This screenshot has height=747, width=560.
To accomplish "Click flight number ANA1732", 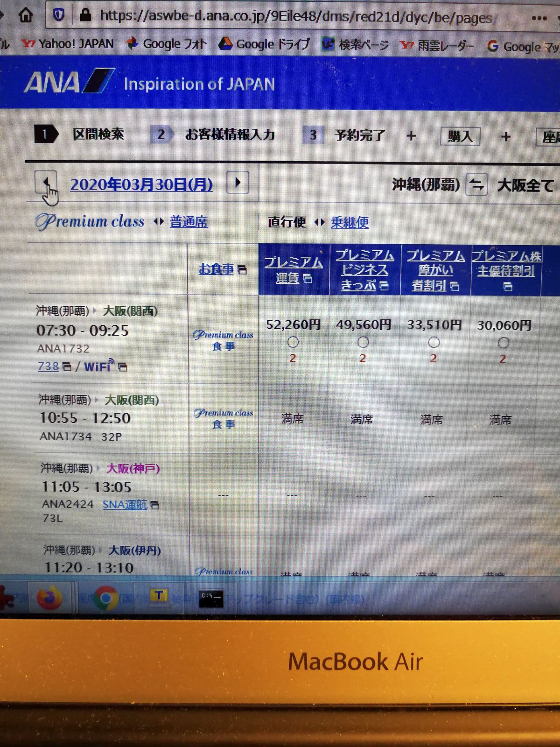I will pos(63,348).
